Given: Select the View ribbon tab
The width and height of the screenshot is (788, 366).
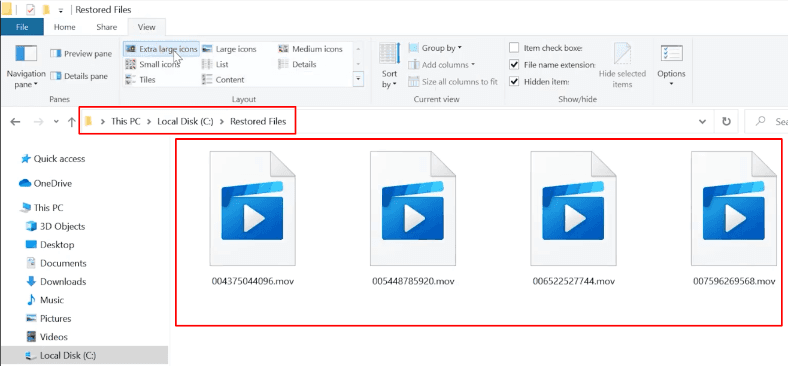Looking at the screenshot, I should 146,27.
